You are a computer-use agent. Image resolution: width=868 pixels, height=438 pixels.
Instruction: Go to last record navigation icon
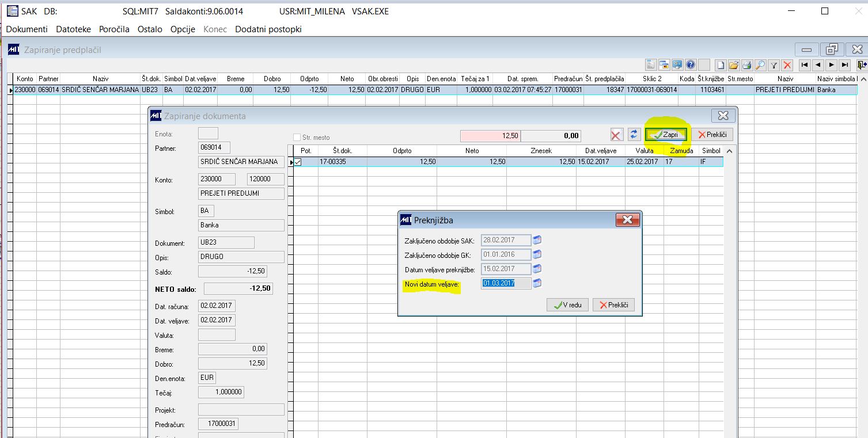844,65
